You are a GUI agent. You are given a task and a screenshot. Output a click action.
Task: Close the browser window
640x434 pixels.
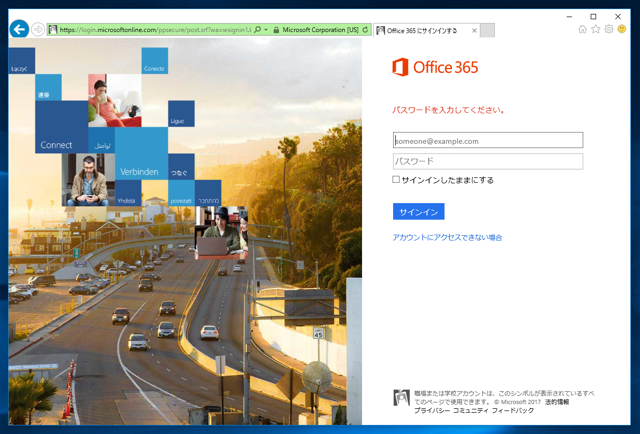click(618, 17)
